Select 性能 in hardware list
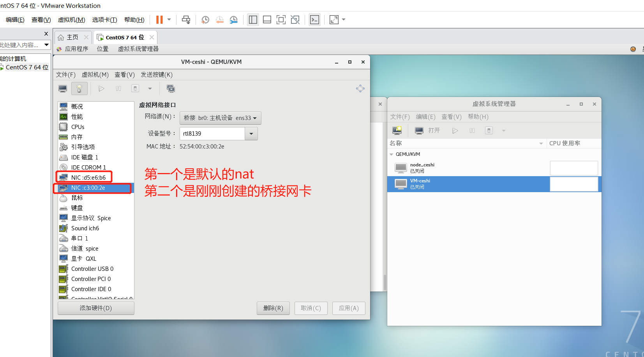 [96, 117]
